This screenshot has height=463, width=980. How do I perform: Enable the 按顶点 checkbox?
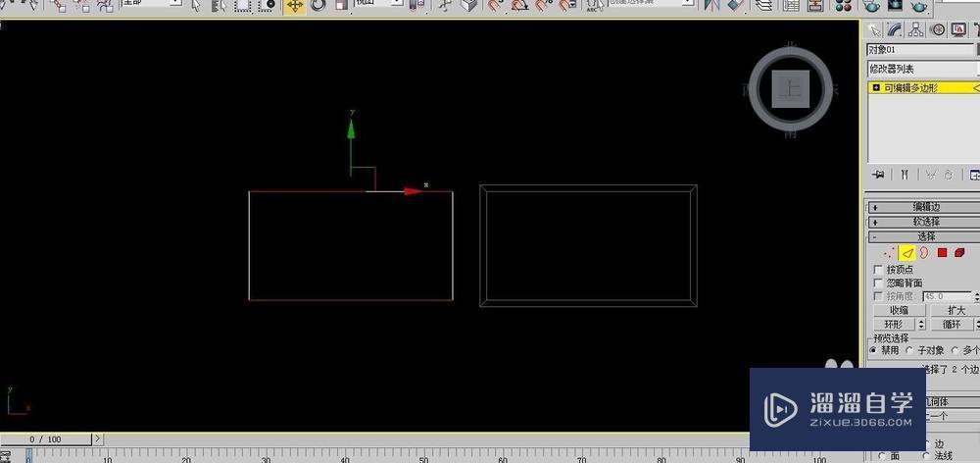(878, 269)
